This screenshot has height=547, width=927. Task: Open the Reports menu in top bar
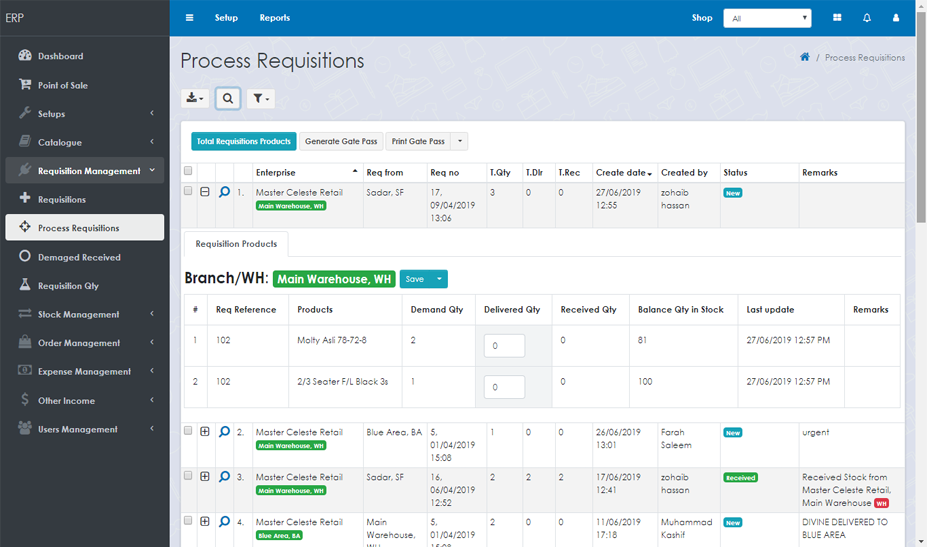274,18
